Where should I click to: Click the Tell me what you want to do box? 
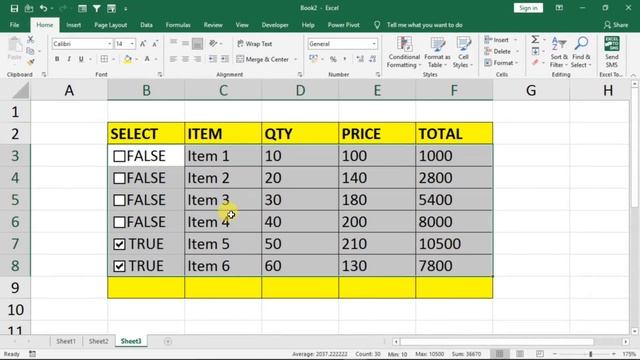(424, 25)
